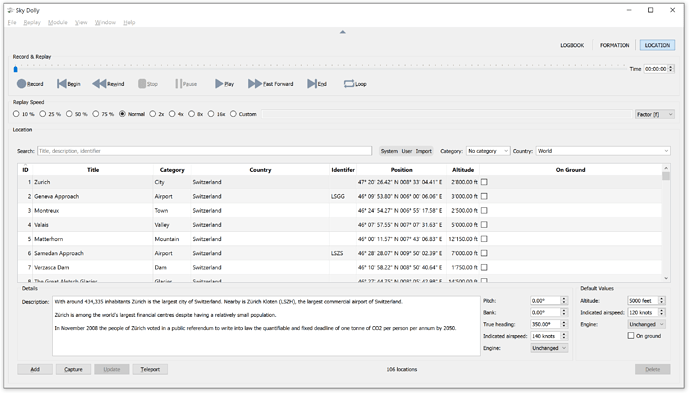Start recording with the Record button

click(x=30, y=84)
